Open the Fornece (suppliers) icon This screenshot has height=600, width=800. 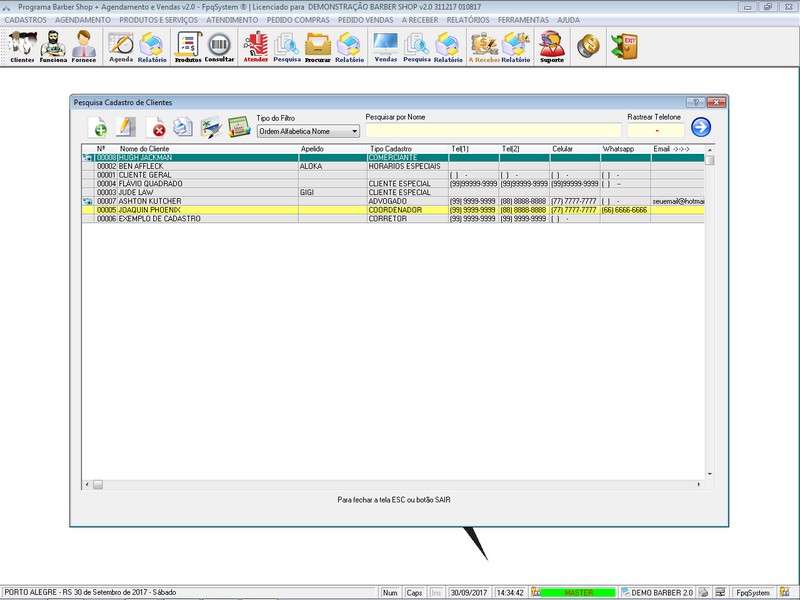[84, 46]
